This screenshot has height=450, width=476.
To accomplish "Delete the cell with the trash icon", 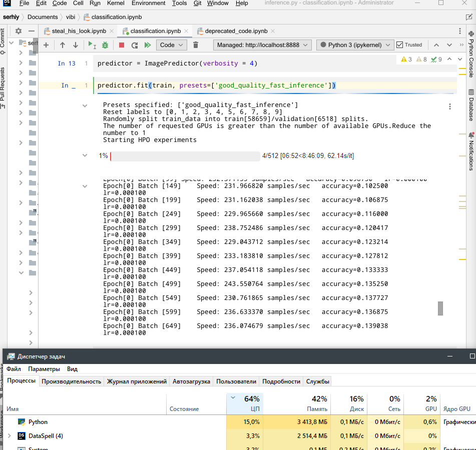I will point(196,45).
